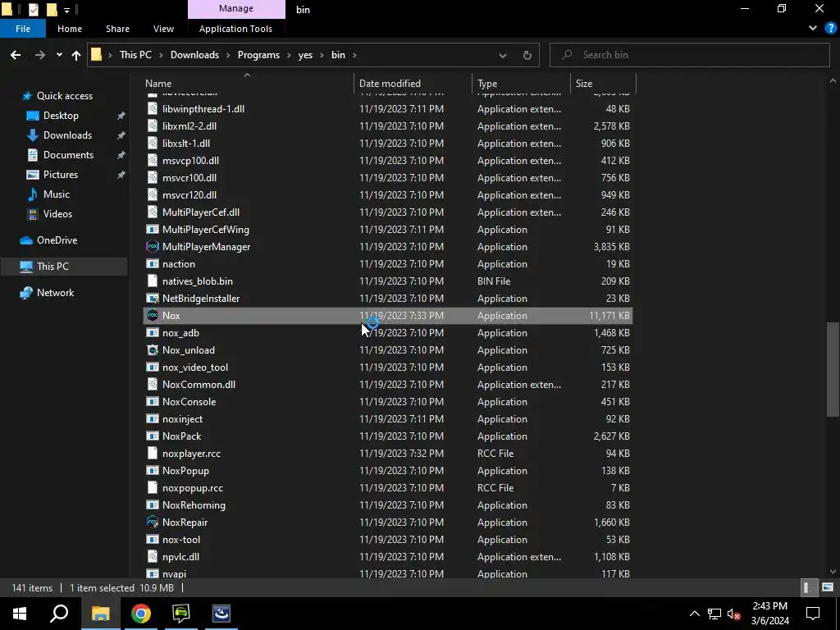
Task: Open the View ribbon tab
Action: 163,29
